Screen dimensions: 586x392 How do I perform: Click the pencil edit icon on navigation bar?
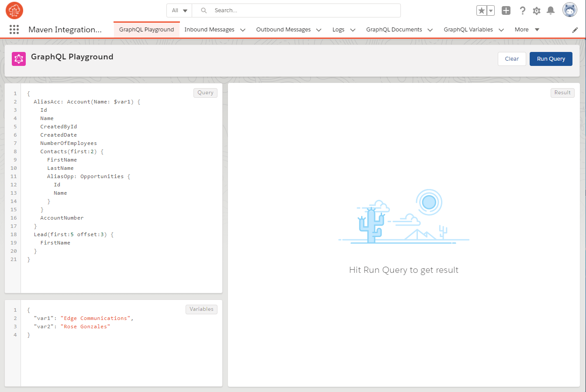coord(575,29)
